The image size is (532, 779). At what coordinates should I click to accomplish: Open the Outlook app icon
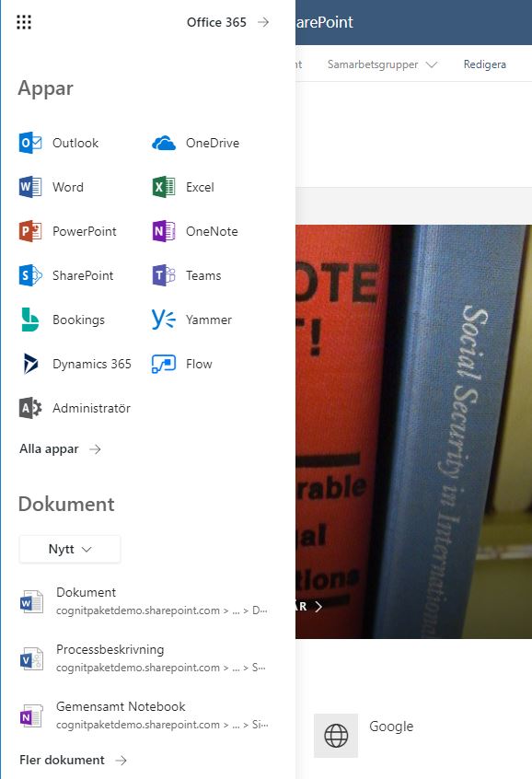point(30,143)
